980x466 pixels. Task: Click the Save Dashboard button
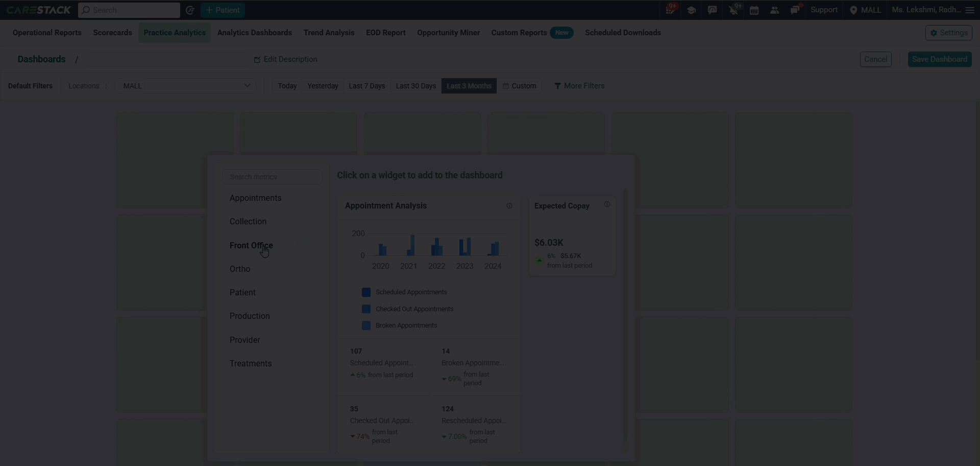coord(940,59)
